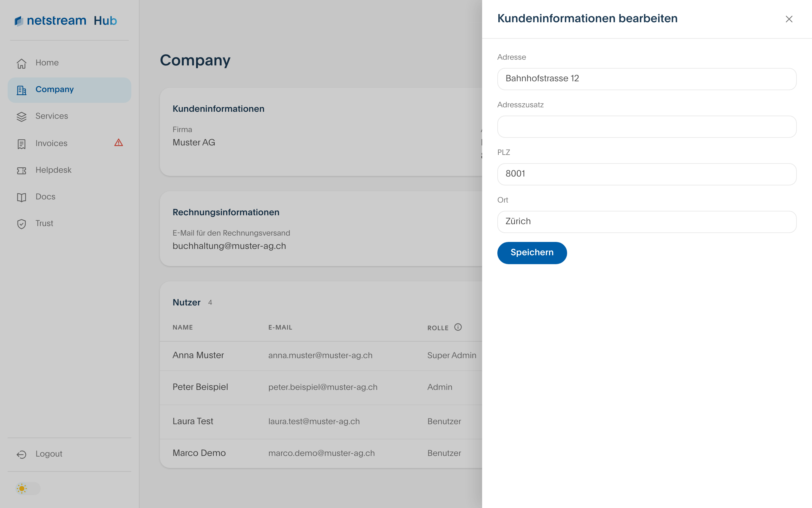This screenshot has width=812, height=508.
Task: Click the NAME column header
Action: [x=182, y=328]
